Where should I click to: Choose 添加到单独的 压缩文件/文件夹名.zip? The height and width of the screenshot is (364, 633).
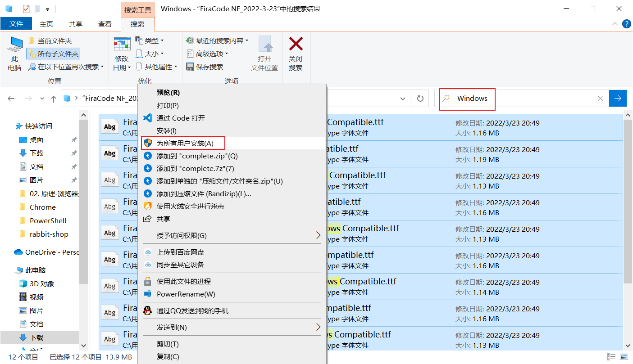click(x=232, y=181)
